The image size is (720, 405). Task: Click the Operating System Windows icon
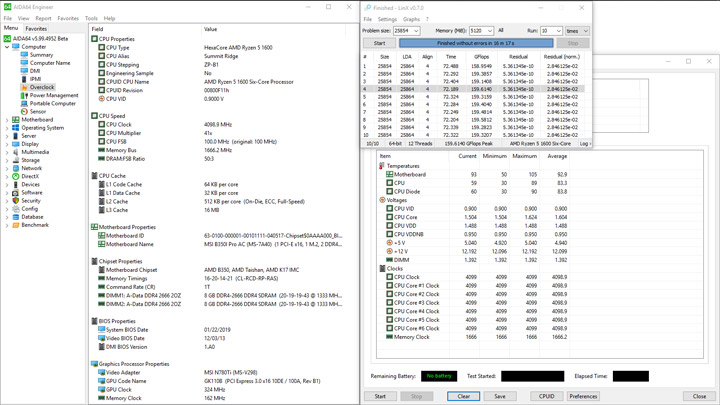(16, 128)
